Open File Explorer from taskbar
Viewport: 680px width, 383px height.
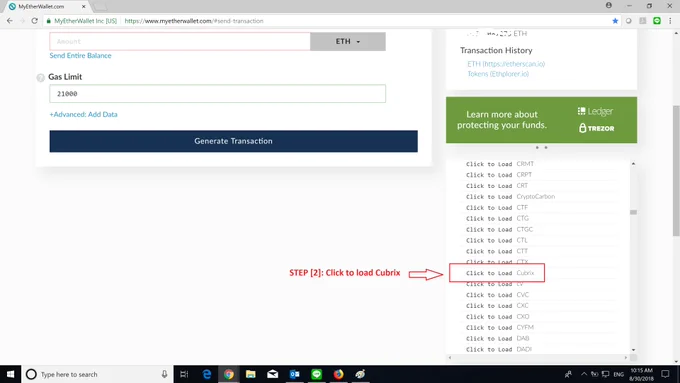pyautogui.click(x=251, y=374)
